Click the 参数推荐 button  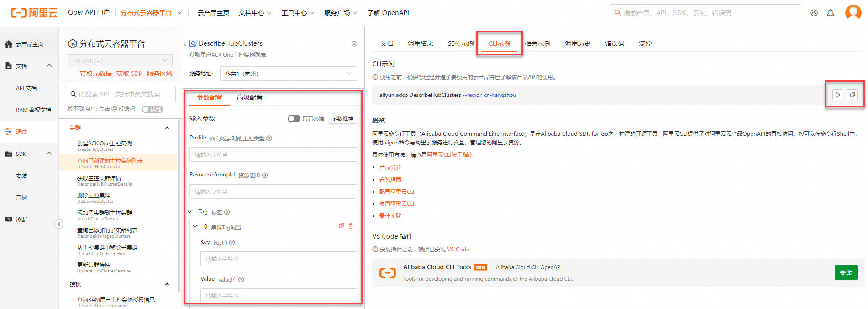coord(342,118)
